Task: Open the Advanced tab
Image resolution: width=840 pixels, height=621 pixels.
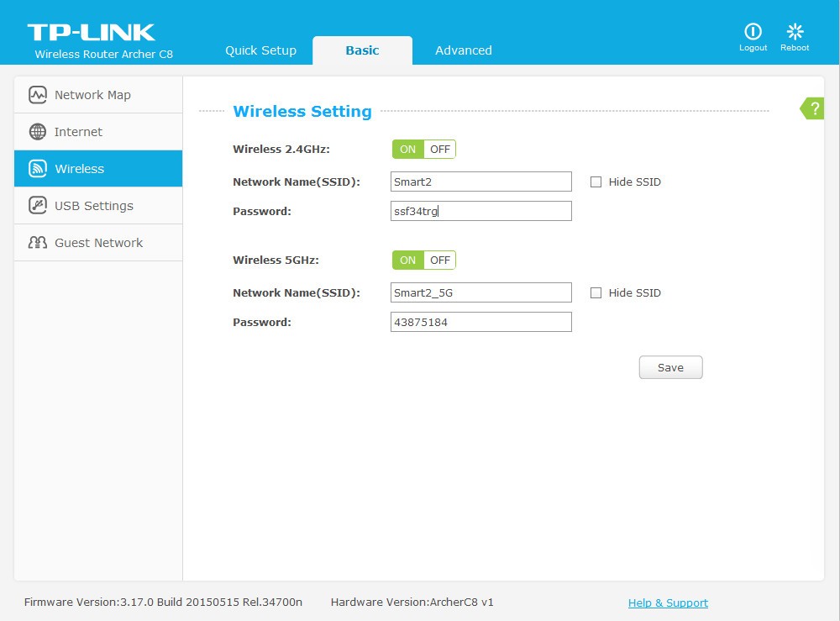Action: pos(463,50)
